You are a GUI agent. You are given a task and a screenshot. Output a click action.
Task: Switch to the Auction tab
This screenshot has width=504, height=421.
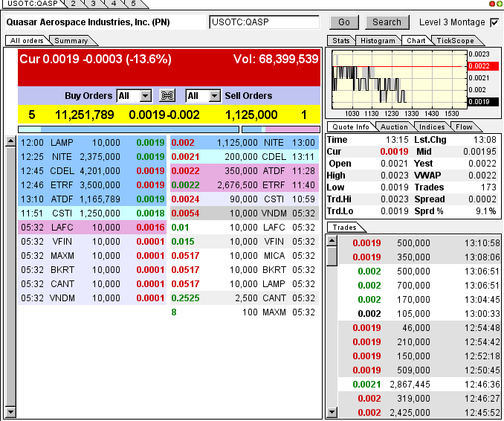[394, 127]
